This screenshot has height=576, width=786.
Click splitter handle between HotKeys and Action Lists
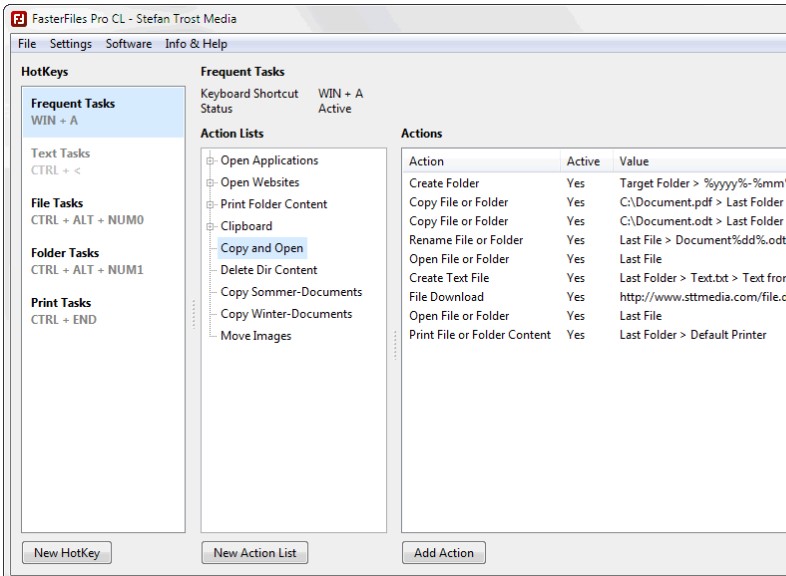193,315
